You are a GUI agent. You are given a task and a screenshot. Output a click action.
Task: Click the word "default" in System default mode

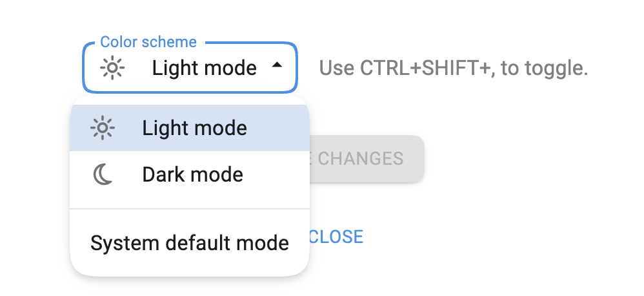point(199,243)
